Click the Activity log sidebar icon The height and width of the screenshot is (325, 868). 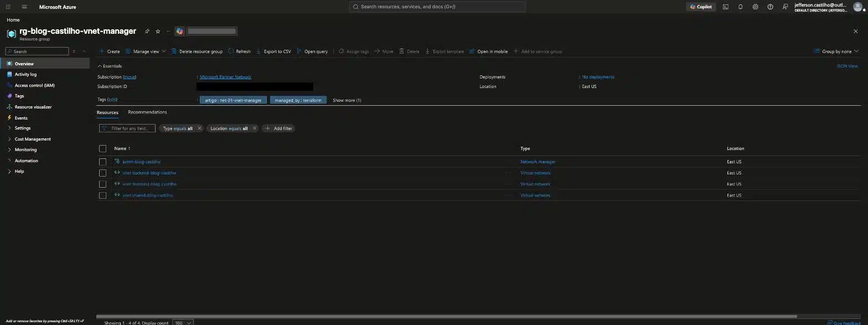9,74
